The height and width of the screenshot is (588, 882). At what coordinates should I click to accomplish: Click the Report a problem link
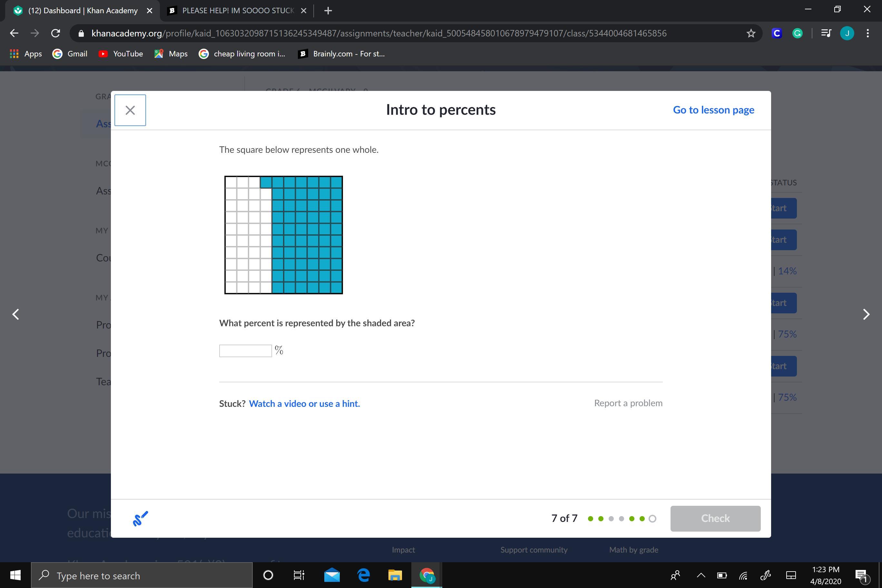coord(628,403)
